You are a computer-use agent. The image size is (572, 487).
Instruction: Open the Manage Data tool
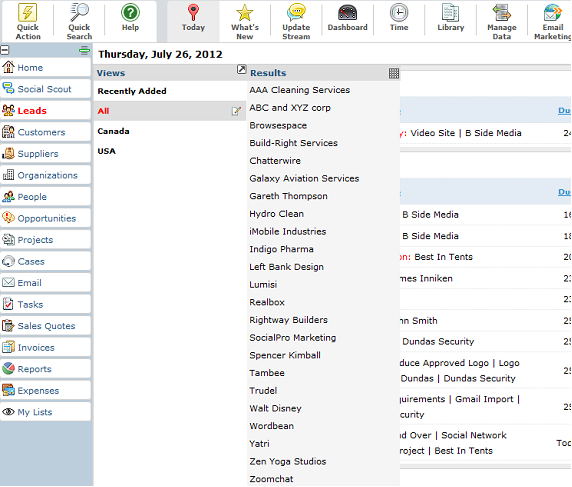[502, 12]
